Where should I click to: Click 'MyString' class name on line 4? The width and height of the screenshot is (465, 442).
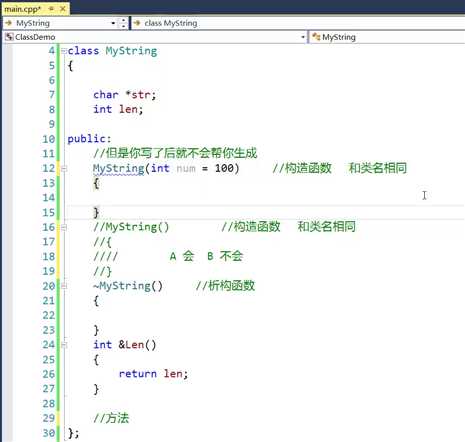[x=131, y=51]
